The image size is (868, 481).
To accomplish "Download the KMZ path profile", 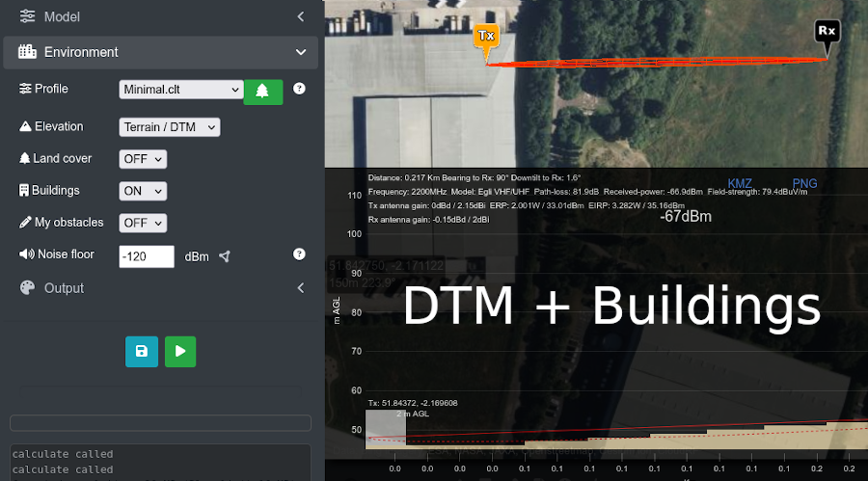I will pos(740,184).
